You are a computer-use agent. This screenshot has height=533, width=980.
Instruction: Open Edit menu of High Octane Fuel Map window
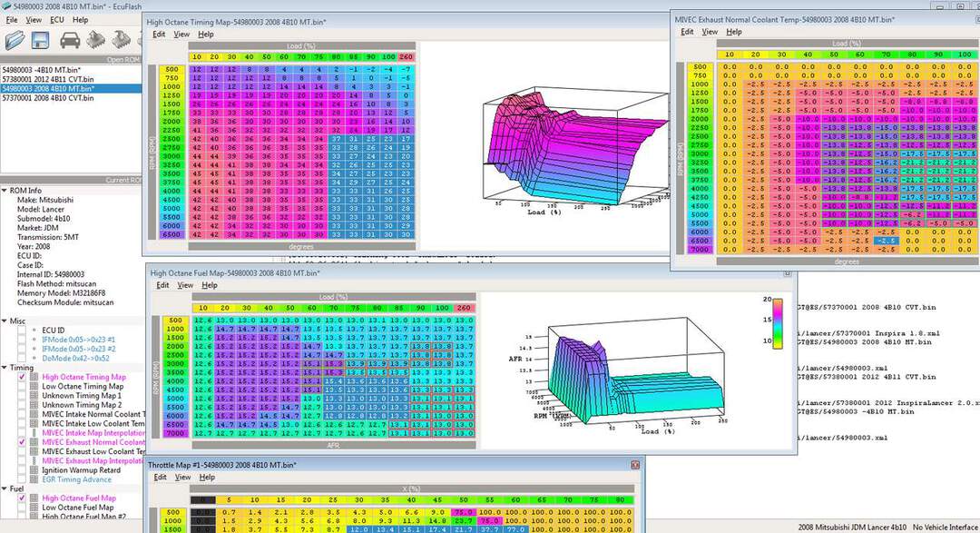162,285
